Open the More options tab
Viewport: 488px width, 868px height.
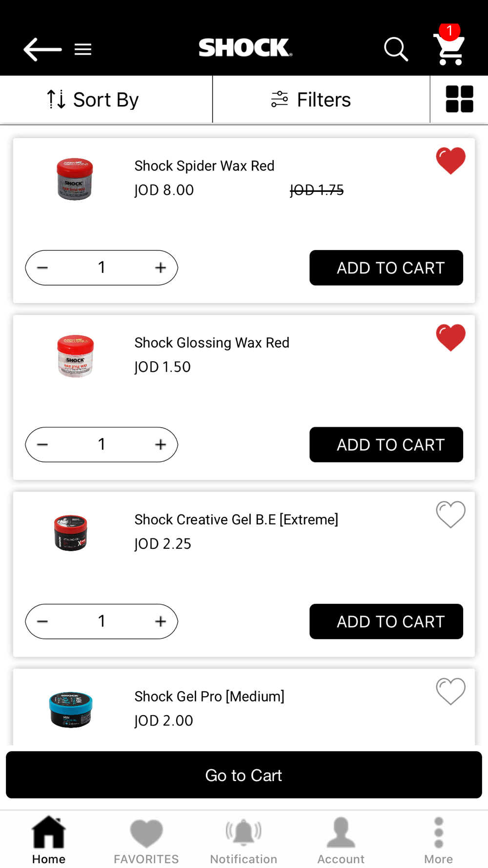(x=438, y=840)
